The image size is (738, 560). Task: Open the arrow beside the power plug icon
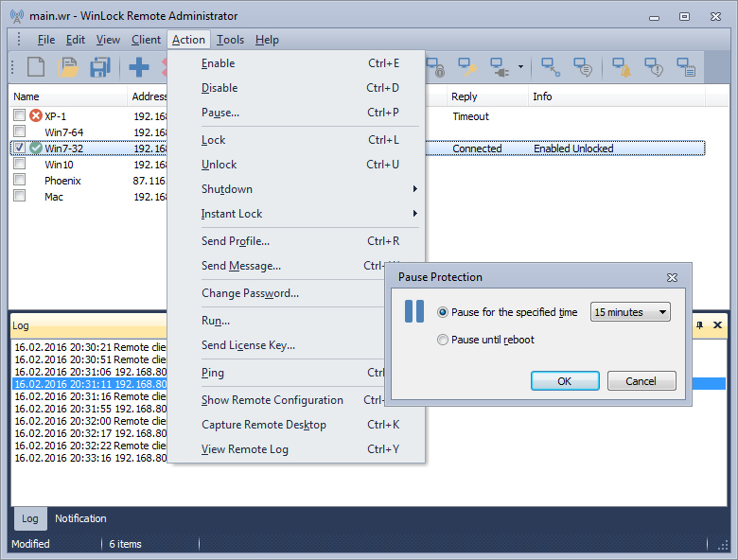click(x=520, y=67)
